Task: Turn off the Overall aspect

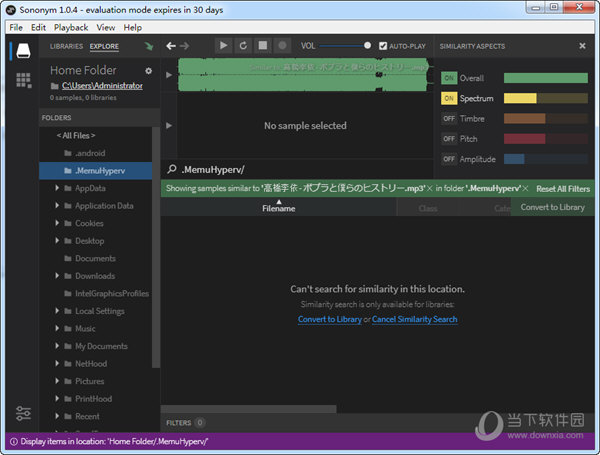Action: click(x=448, y=78)
